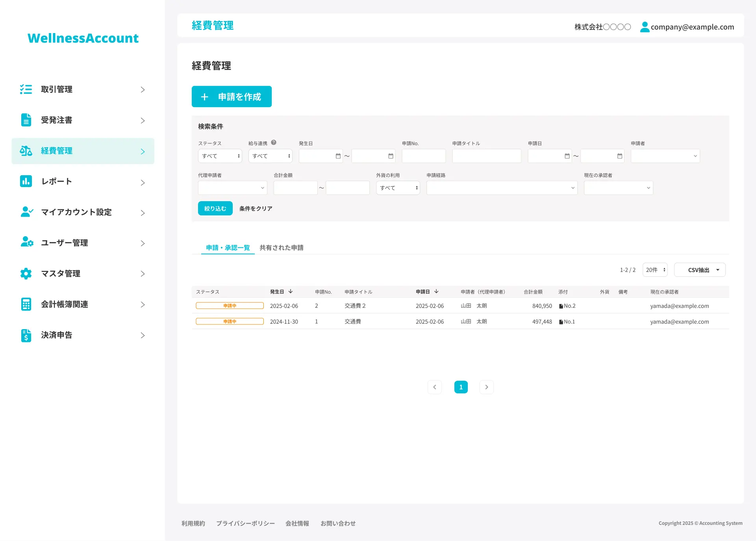This screenshot has width=756, height=541.
Task: Click the 決済申告 dollar document icon
Action: 26,335
